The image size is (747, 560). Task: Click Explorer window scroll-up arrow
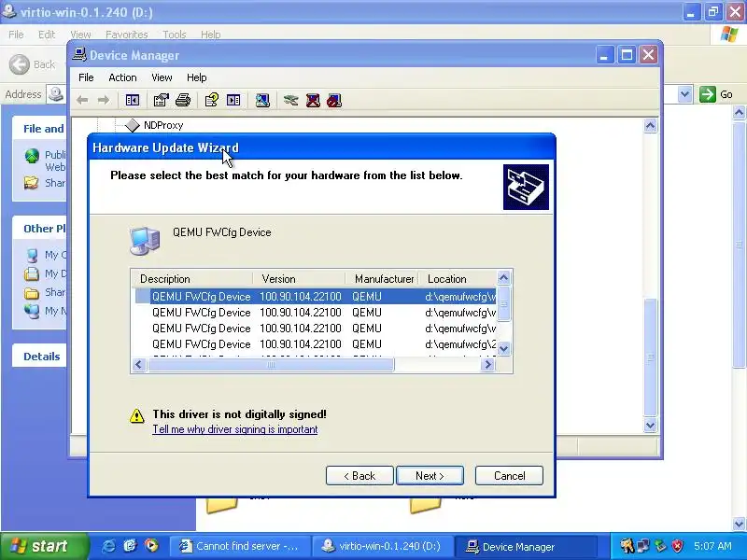point(739,113)
